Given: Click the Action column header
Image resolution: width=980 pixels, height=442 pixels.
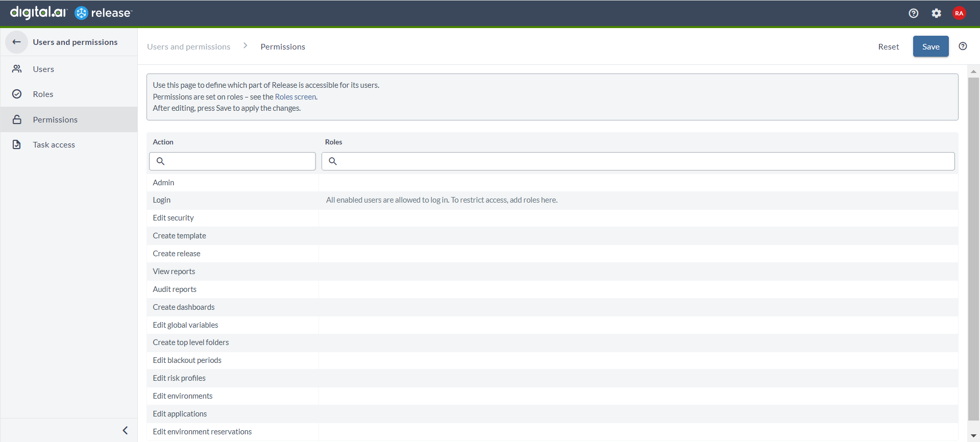Looking at the screenshot, I should [163, 142].
